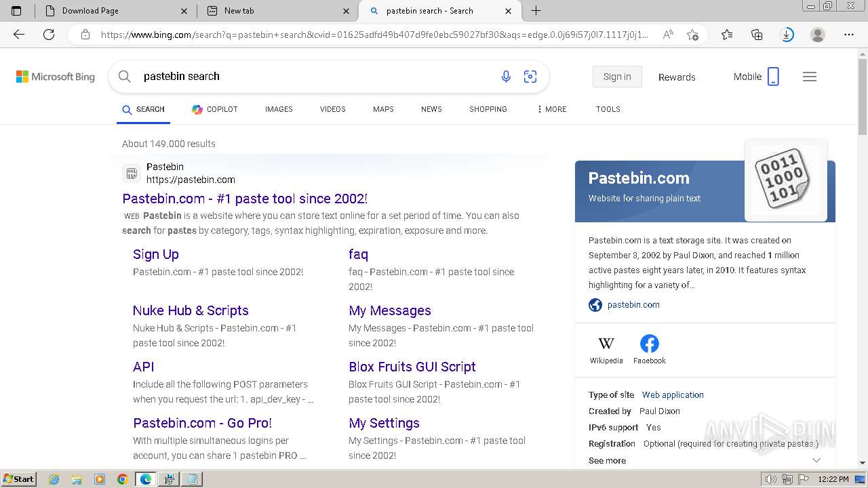
Task: Click the Pastebin favicon next to the result
Action: pos(132,174)
